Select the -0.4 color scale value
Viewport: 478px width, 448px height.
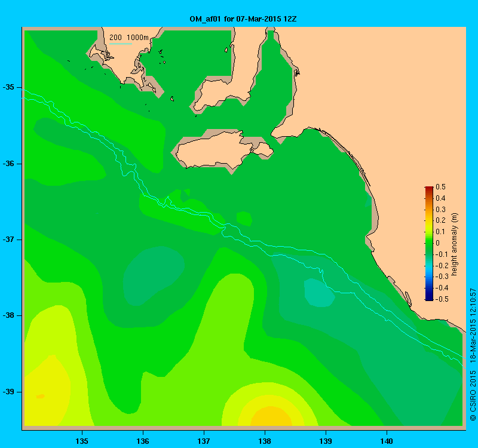(441, 288)
